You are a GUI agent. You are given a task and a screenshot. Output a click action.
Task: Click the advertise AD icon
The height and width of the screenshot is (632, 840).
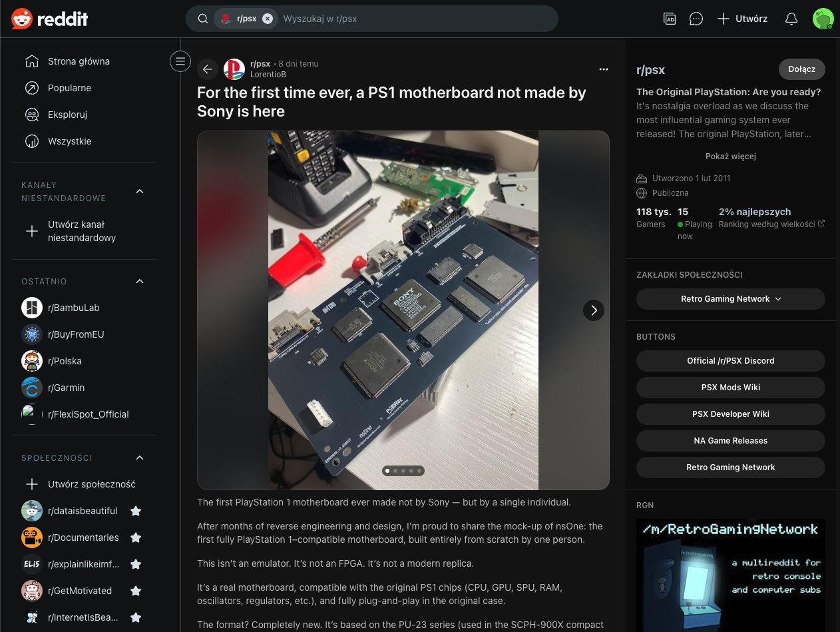coord(670,19)
